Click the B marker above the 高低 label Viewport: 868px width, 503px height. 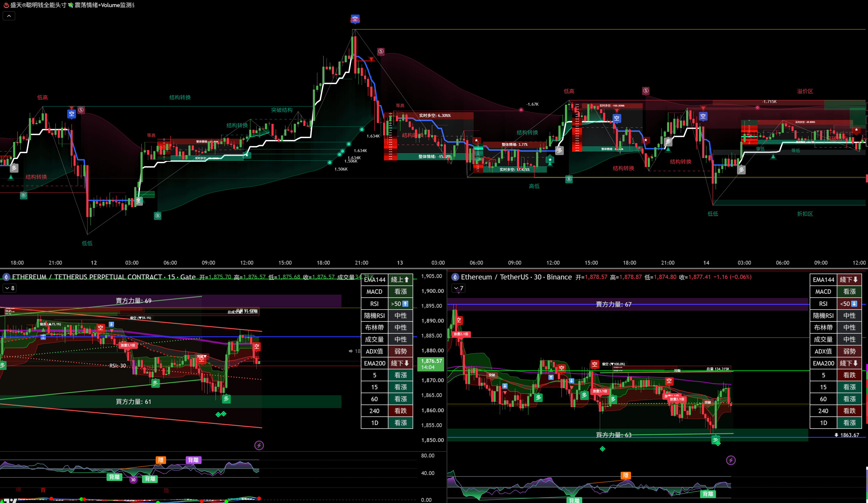(x=569, y=179)
